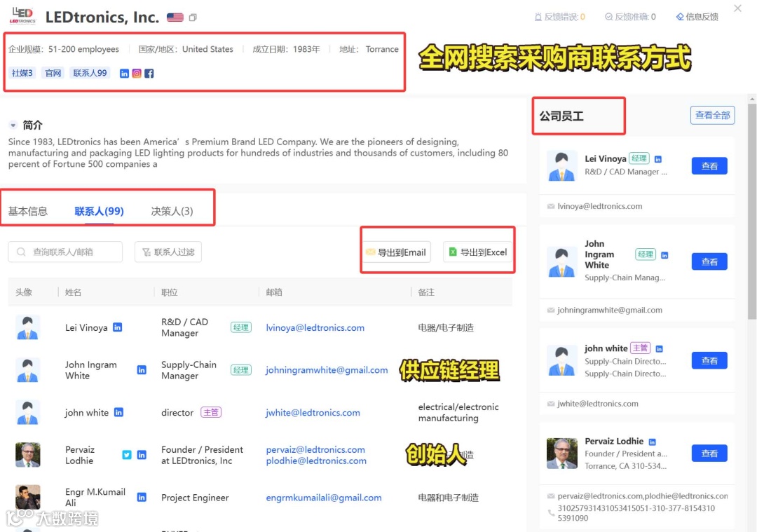Click Engr M.Kumail Ali photo
Image resolution: width=757 pixels, height=532 pixels.
pos(27,497)
